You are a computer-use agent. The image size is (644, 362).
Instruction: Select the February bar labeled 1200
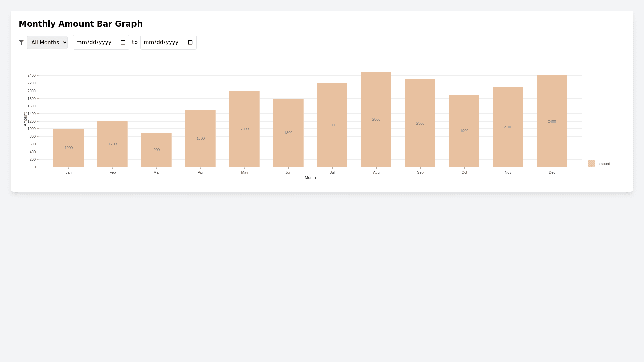tap(112, 144)
